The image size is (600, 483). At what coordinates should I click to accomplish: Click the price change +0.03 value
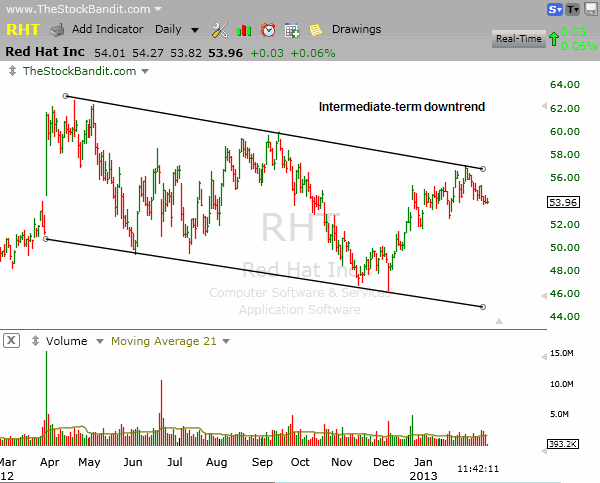pyautogui.click(x=267, y=53)
